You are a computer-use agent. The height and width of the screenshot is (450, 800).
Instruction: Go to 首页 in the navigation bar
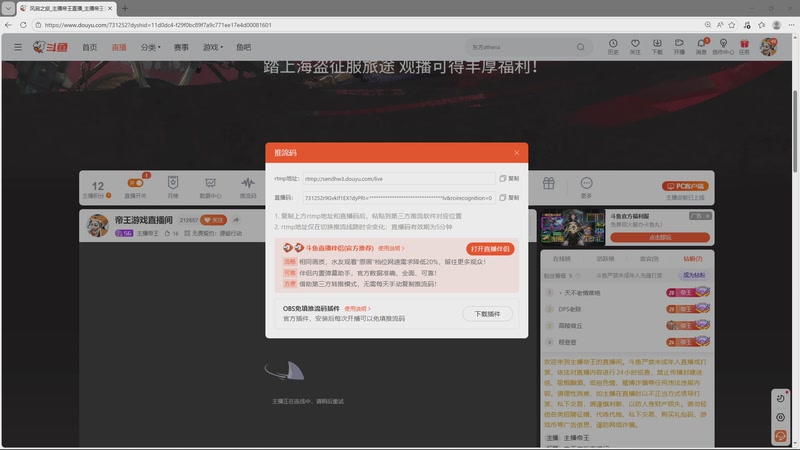click(89, 47)
